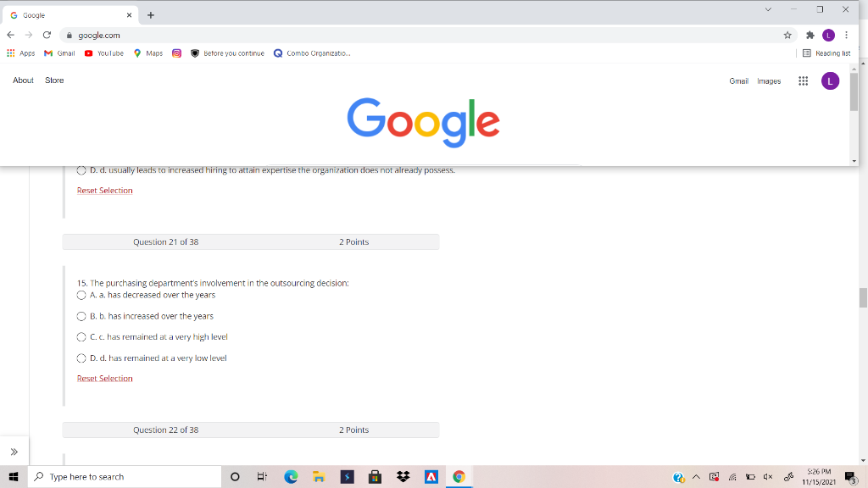Click Reset Selection under question 21
868x488 pixels.
[104, 378]
